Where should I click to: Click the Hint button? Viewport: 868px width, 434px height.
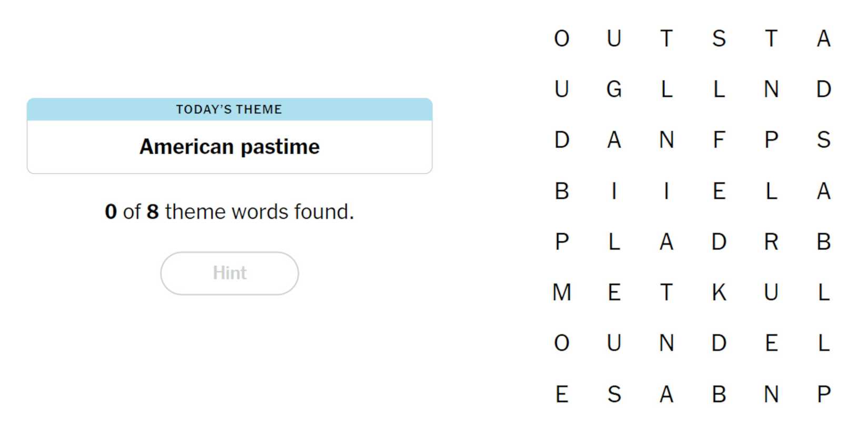click(229, 273)
